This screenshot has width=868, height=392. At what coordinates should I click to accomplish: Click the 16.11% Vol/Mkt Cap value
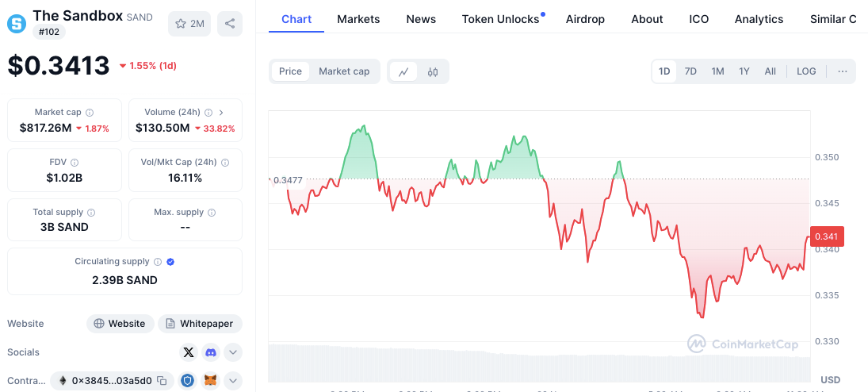[x=185, y=178]
